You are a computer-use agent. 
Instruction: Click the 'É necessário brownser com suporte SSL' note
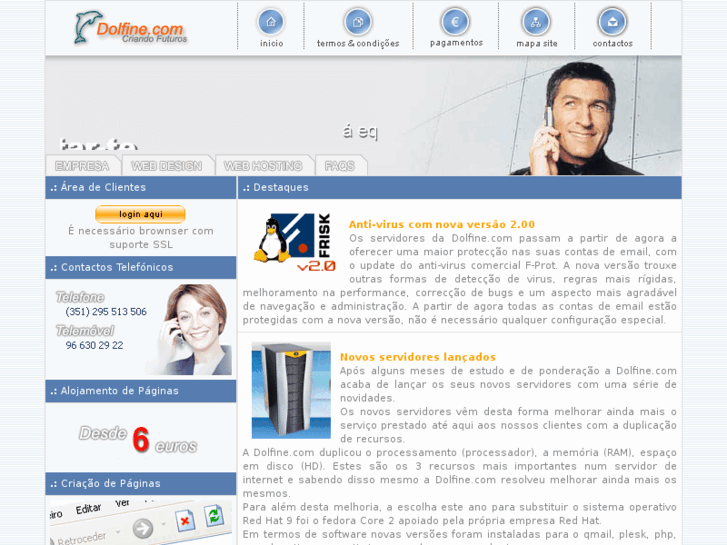[140, 237]
